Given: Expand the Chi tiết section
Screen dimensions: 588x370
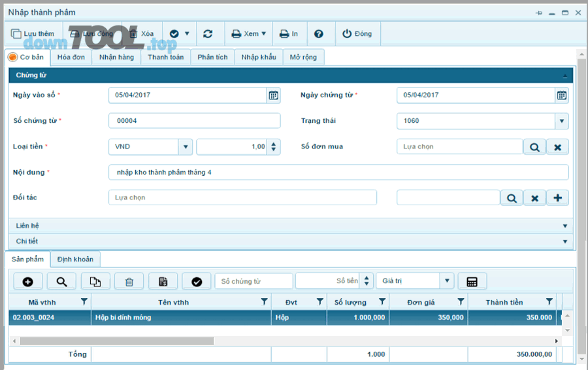Looking at the screenshot, I should click(x=564, y=242).
